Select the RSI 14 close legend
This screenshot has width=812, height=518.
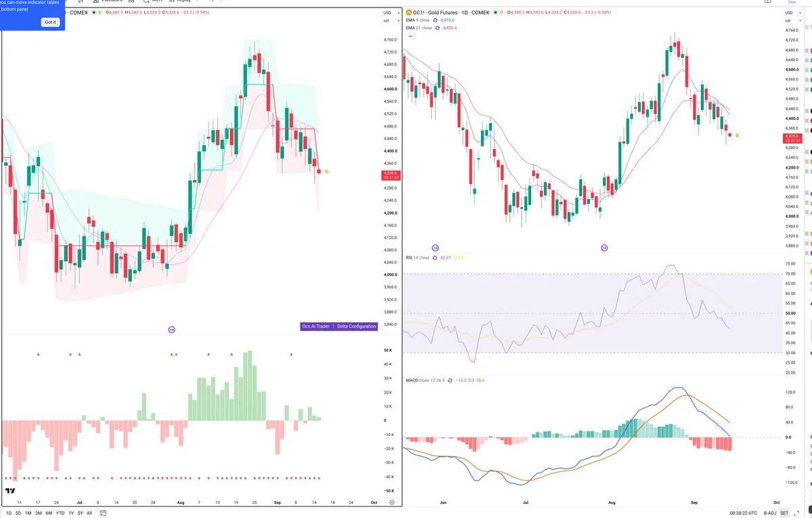coord(418,258)
